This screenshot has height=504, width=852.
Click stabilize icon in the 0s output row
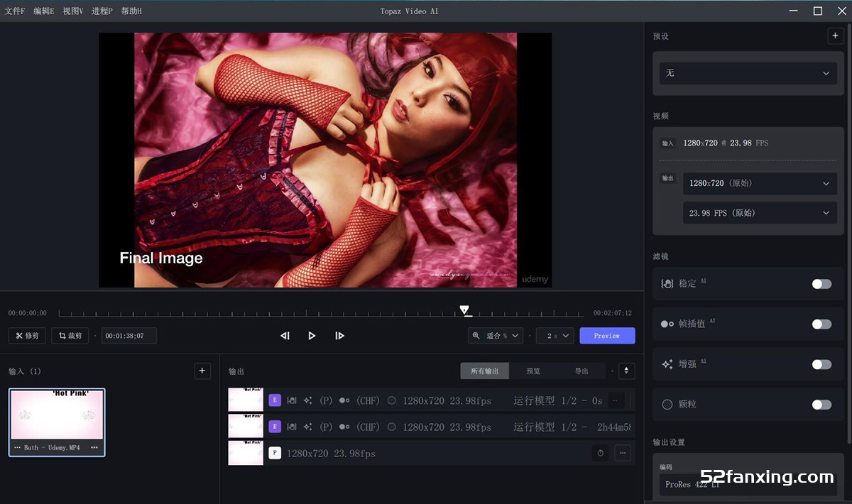pyautogui.click(x=292, y=400)
